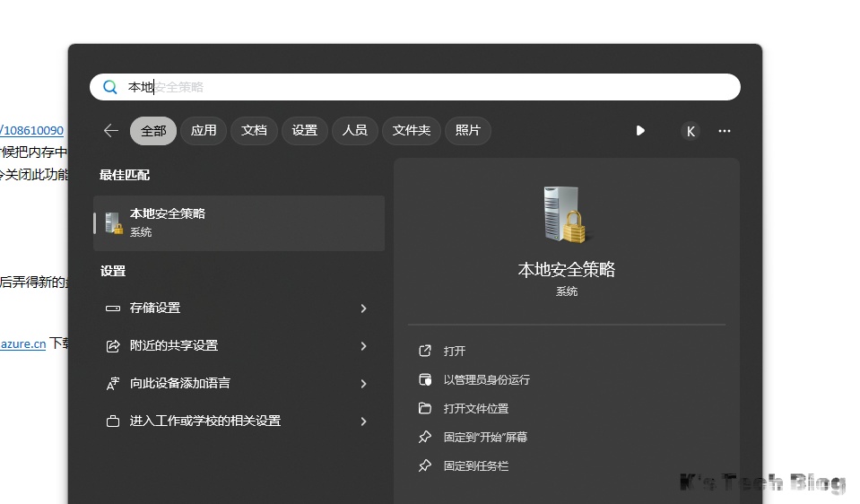
Task: Go back using the left arrow icon
Action: (111, 131)
